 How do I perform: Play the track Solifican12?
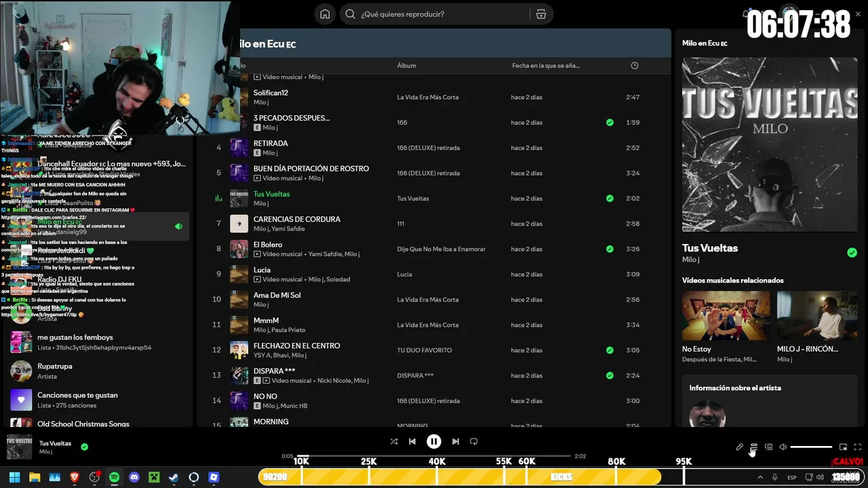point(271,93)
